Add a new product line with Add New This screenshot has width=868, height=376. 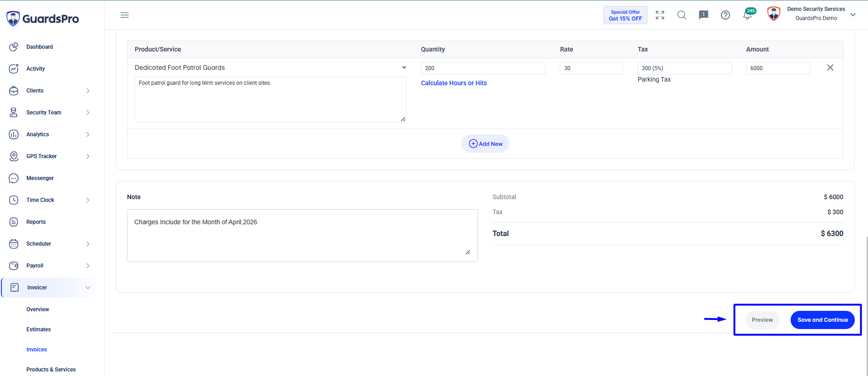485,144
